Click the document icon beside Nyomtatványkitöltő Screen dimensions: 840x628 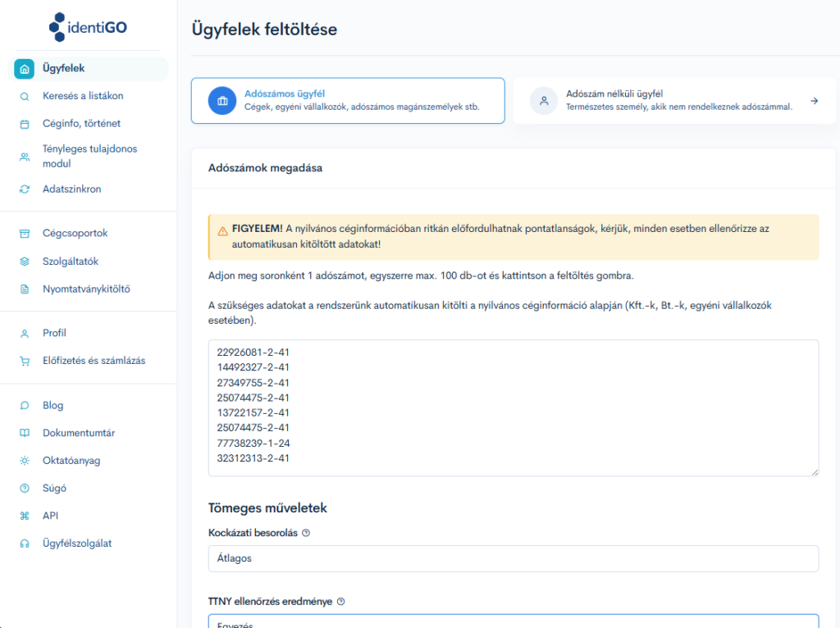[x=25, y=289]
